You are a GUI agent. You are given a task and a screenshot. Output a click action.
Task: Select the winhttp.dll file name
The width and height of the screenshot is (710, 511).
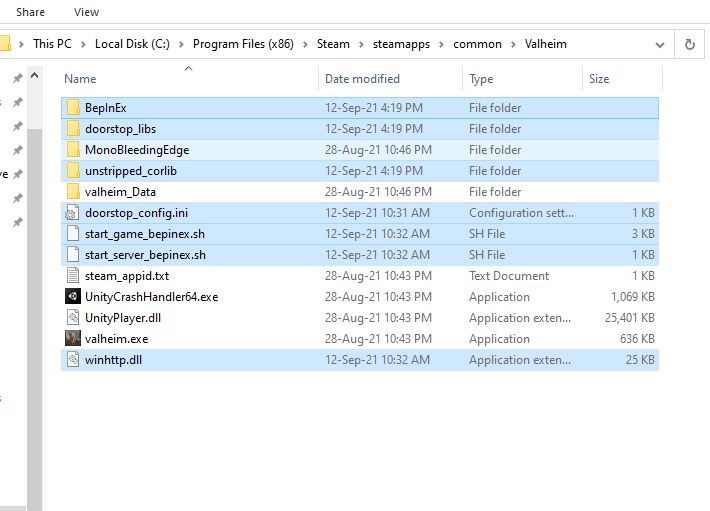[113, 360]
